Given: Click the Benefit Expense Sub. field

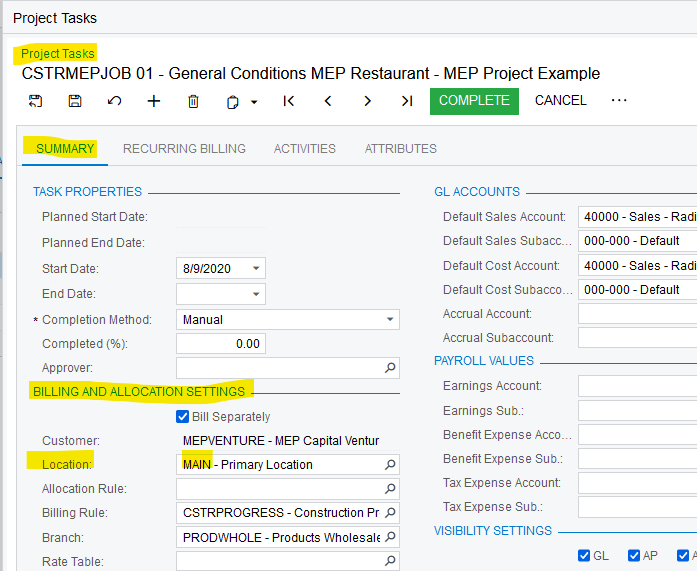Looking at the screenshot, I should point(637,459).
